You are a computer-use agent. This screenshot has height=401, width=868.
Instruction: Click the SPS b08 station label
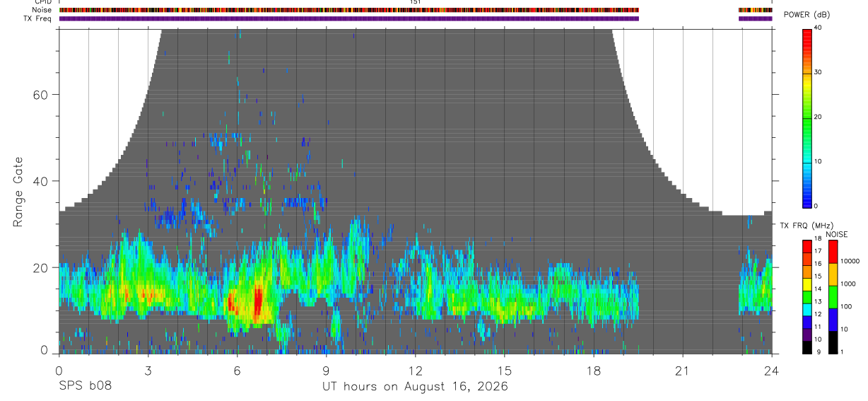(x=85, y=386)
